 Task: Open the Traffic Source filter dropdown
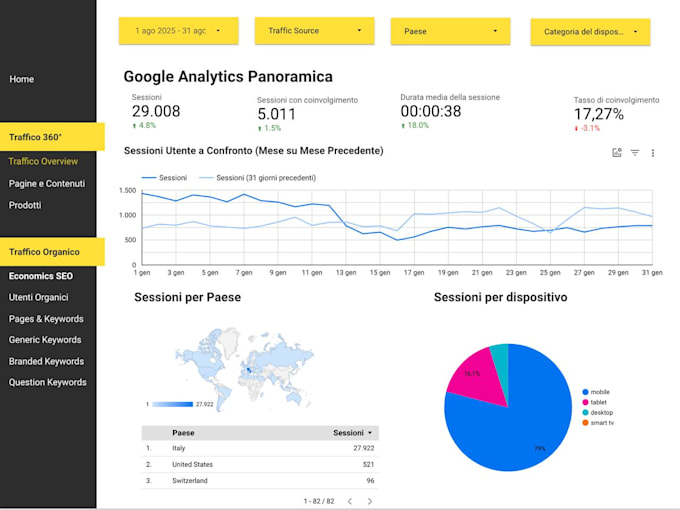point(314,31)
